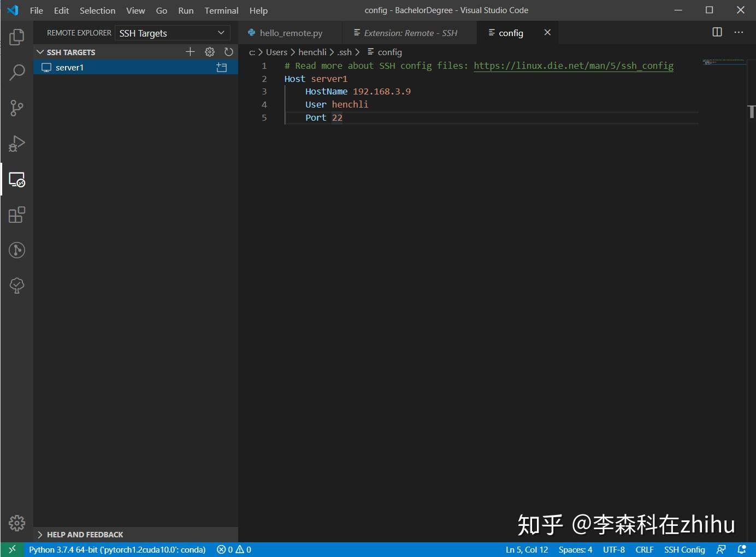Image resolution: width=756 pixels, height=557 pixels.
Task: Open the ssh_config documentation link
Action: (x=574, y=66)
